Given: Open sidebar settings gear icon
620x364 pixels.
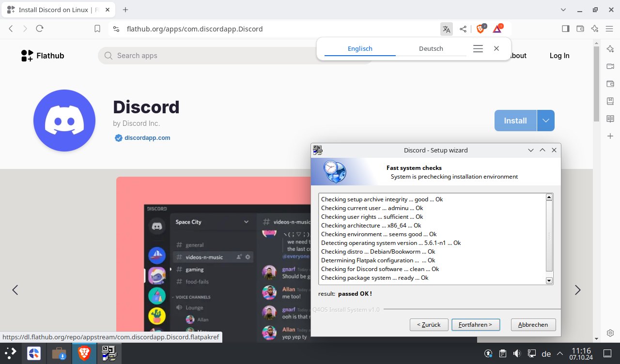Looking at the screenshot, I should click(x=610, y=333).
